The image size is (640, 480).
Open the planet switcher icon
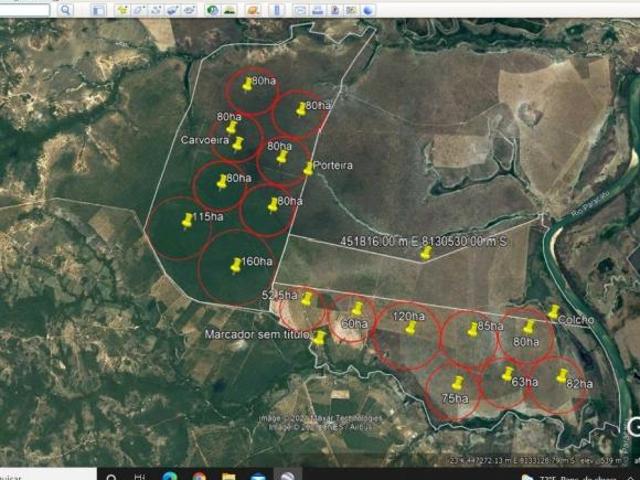click(253, 10)
